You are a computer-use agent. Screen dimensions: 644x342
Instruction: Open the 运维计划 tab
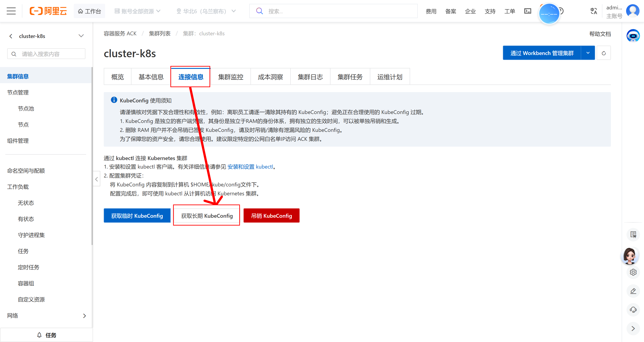pos(390,77)
